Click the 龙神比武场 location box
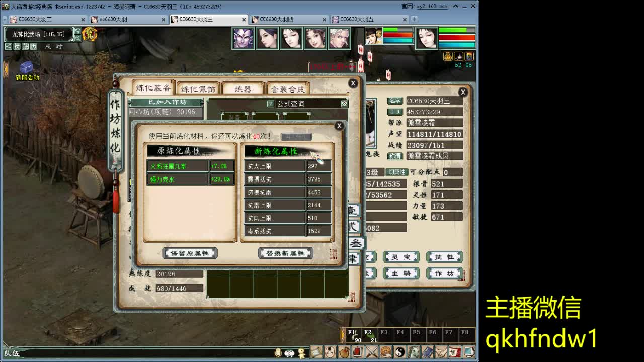Viewport: 644px width, 362px height. (39, 34)
